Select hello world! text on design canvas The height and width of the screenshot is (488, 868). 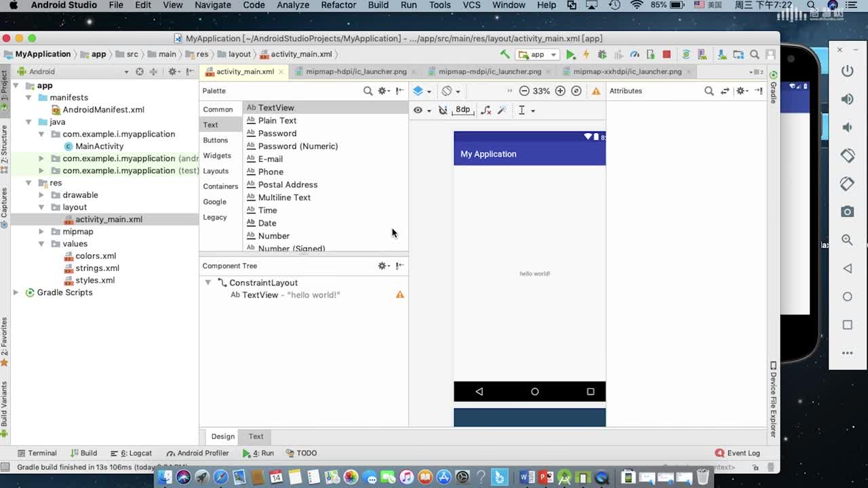tap(534, 274)
